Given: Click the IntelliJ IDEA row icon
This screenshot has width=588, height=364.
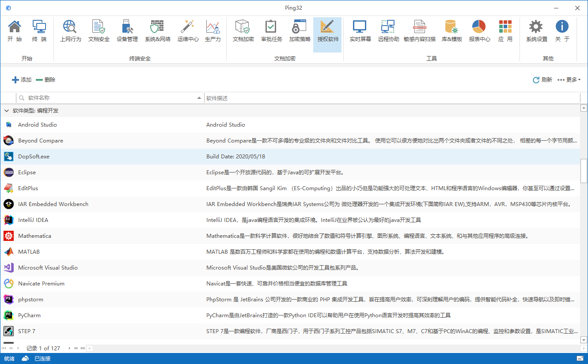Looking at the screenshot, I should (8, 220).
